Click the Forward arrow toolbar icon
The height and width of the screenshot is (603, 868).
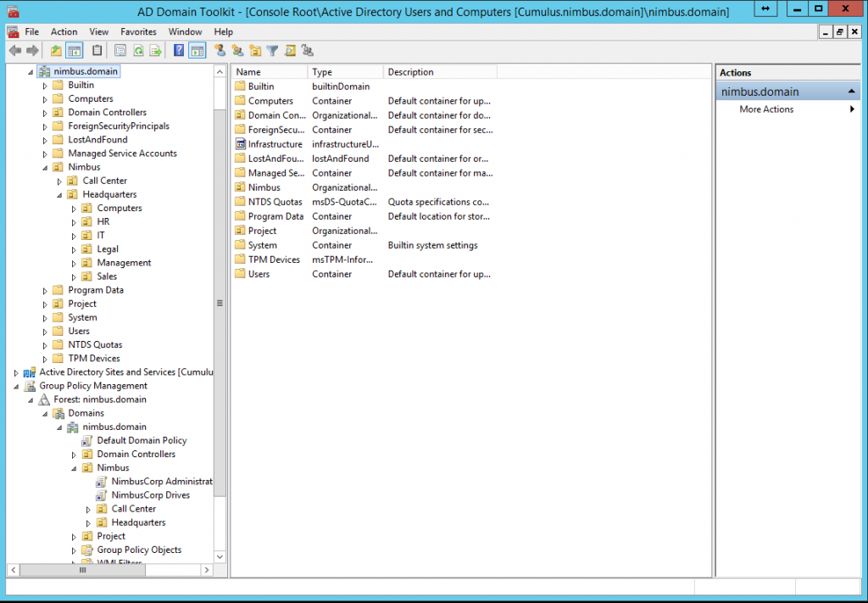click(x=33, y=51)
